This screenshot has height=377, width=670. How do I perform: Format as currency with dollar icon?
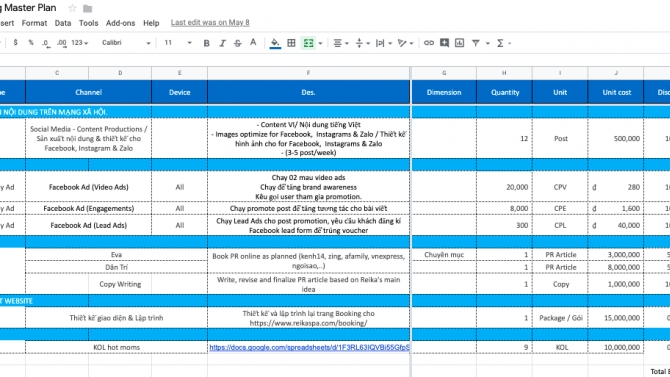pos(16,43)
